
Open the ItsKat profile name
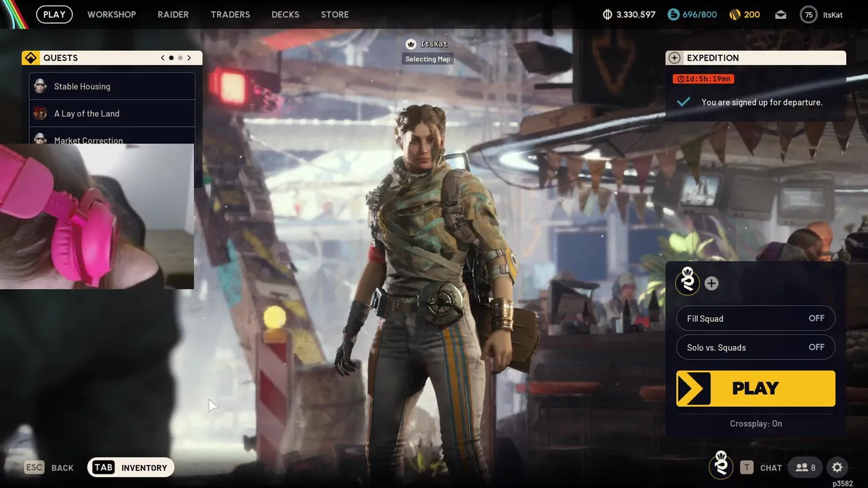tap(833, 15)
